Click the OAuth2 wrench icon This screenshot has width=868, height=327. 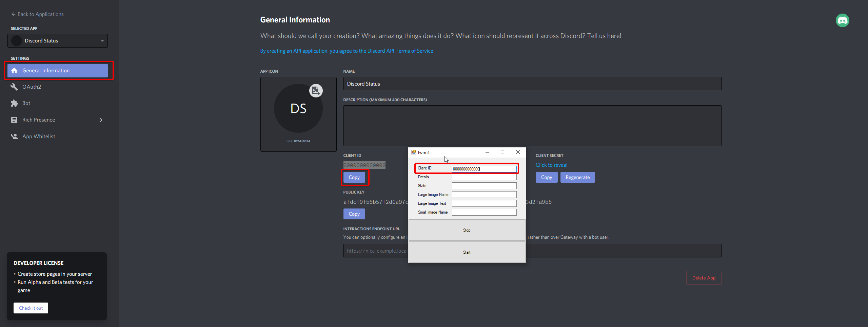pos(14,87)
